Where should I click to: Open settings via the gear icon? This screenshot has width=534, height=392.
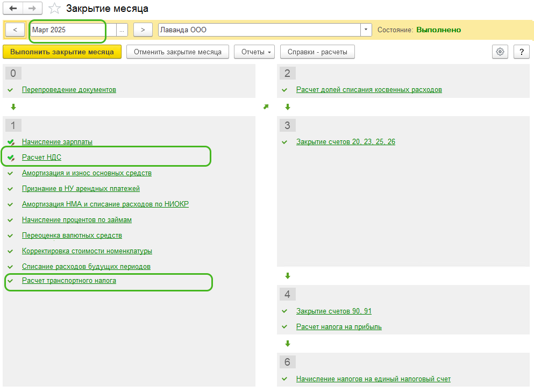coord(500,52)
